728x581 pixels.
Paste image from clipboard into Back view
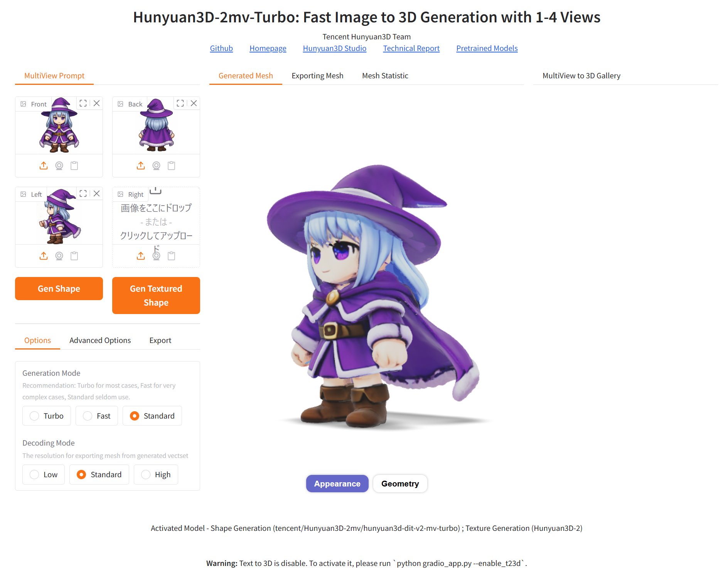[x=171, y=166]
